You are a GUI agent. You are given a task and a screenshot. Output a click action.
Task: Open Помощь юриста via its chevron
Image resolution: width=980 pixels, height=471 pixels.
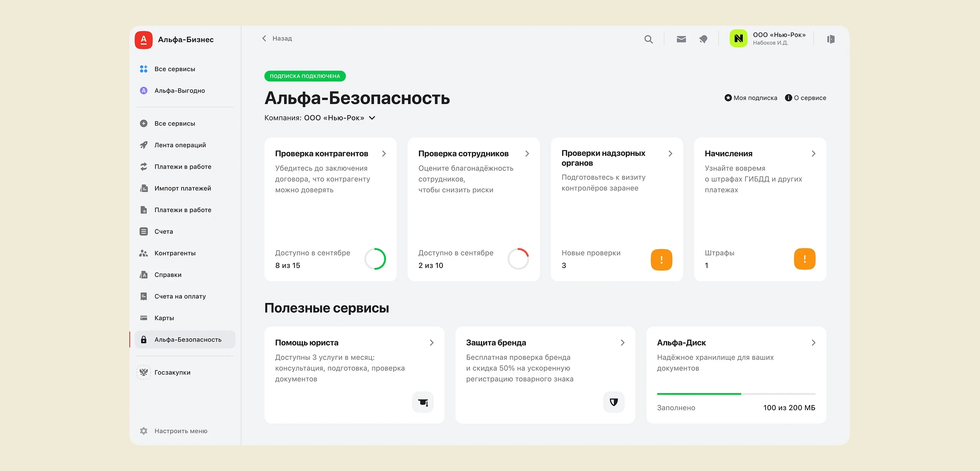point(431,343)
